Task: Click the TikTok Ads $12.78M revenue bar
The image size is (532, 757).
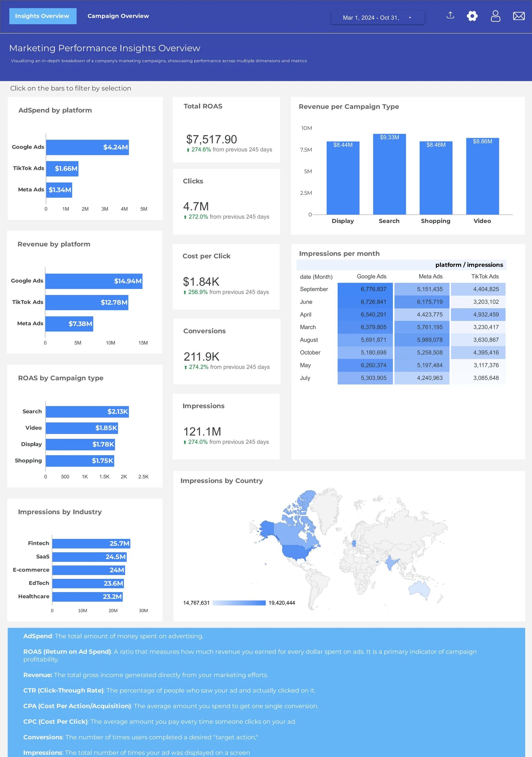Action: [x=87, y=303]
